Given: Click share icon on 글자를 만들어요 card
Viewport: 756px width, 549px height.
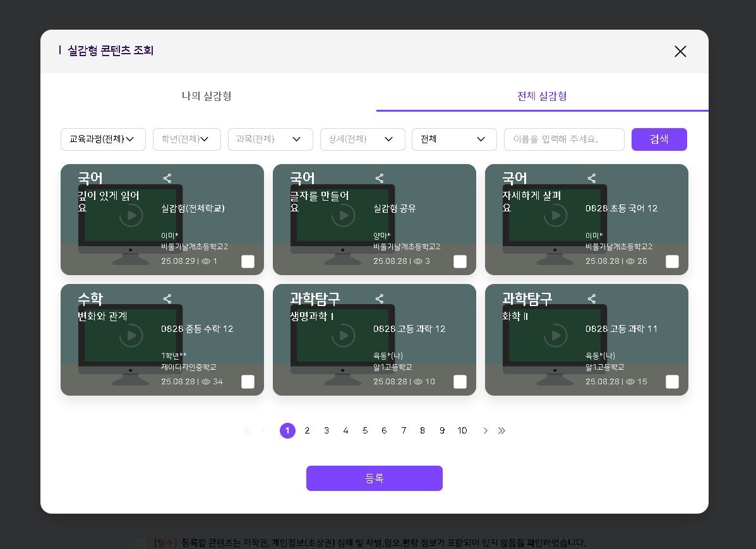Looking at the screenshot, I should [x=380, y=179].
